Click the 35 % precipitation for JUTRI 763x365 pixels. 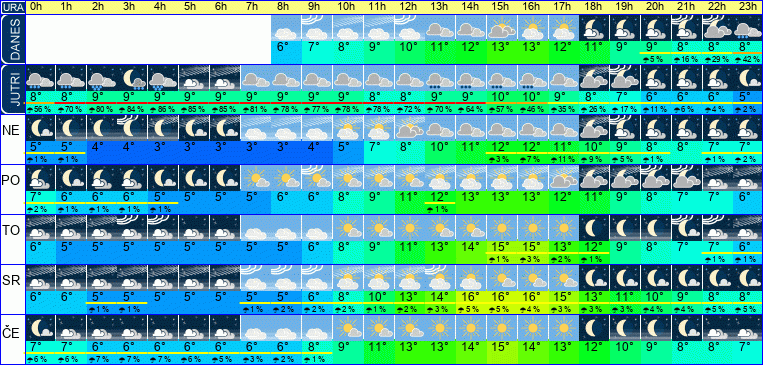coord(563,110)
